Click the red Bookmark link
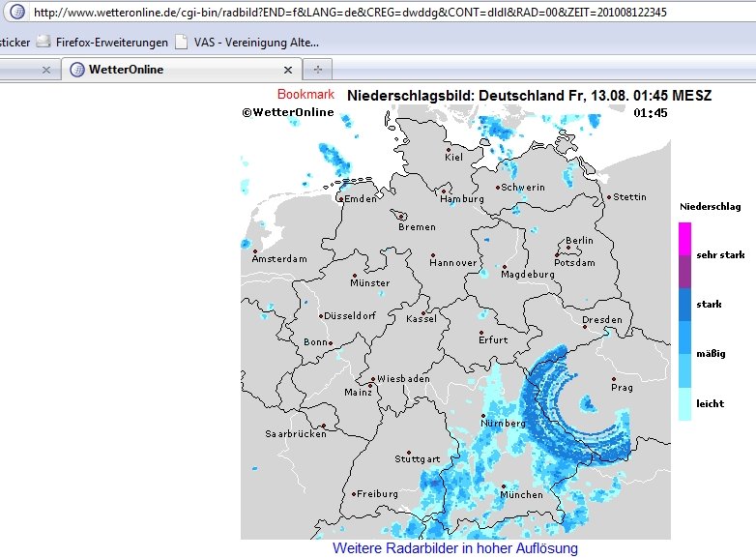The height and width of the screenshot is (559, 756). [305, 95]
